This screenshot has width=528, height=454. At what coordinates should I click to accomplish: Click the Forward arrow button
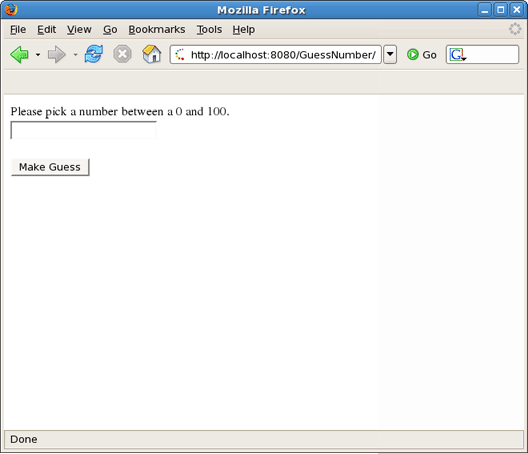[x=57, y=55]
